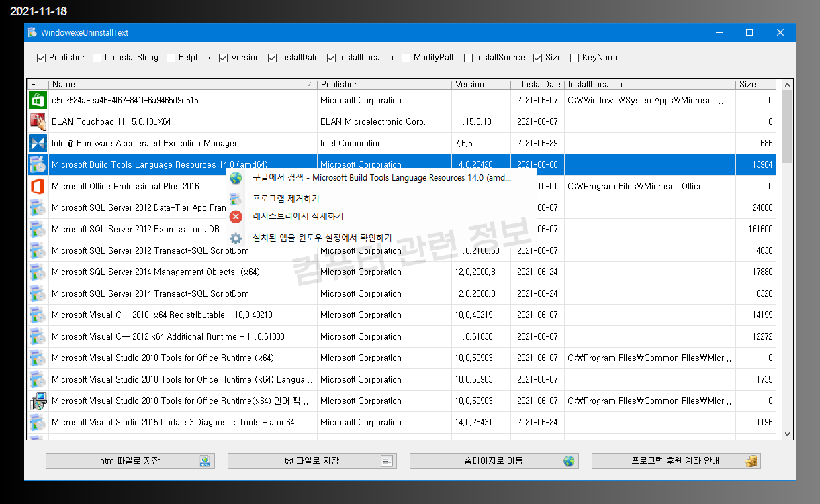Click icon of Visual Studio 2010 Runtime 언어 팩 row
Viewport: 820px width, 504px height.
click(x=38, y=401)
